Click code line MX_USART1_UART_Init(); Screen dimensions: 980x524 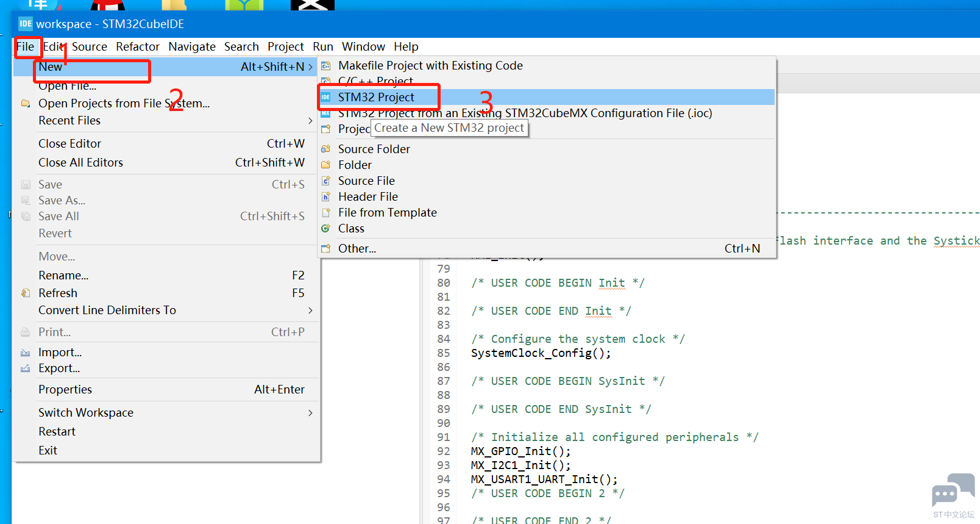coord(544,479)
